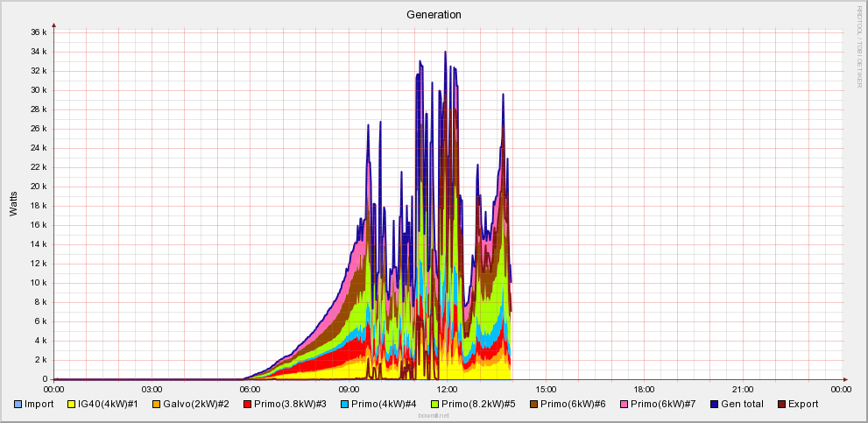868x423 pixels.
Task: Click the yellow IG40(4kW)#1 legend swatch
Action: 70,405
